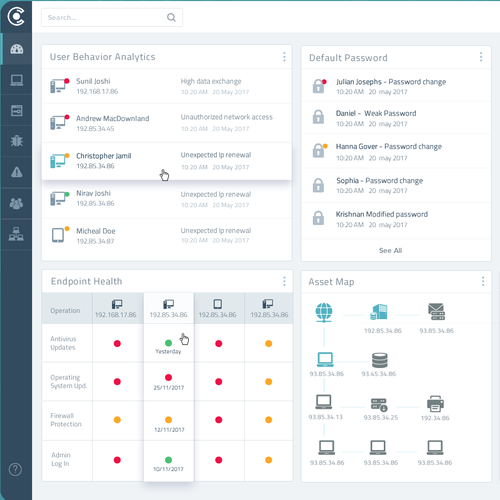Open the bug threats sidebar icon
Screen dimensions: 500x500
[16, 141]
